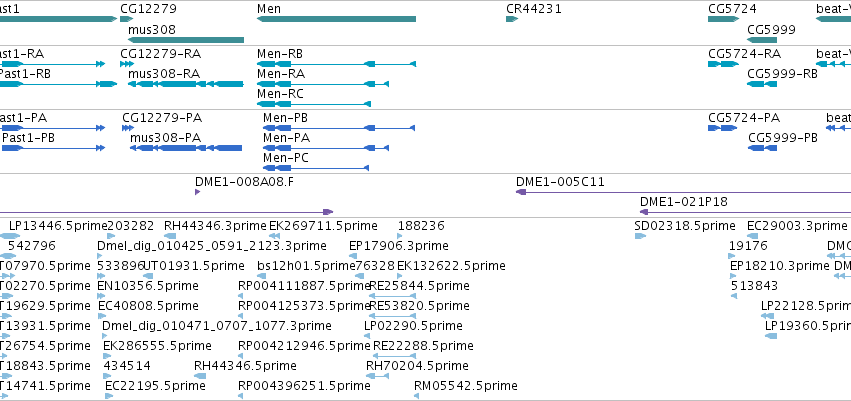The width and height of the screenshot is (851, 401).
Task: Click the Men-RB transcript
Action: [x=336, y=64]
